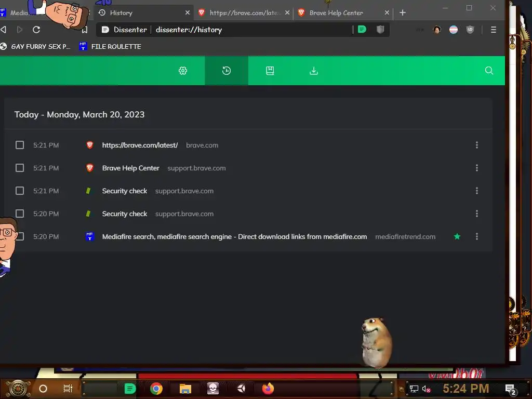Open the Settings gear in green toolbar
This screenshot has width=532, height=399.
tap(183, 71)
